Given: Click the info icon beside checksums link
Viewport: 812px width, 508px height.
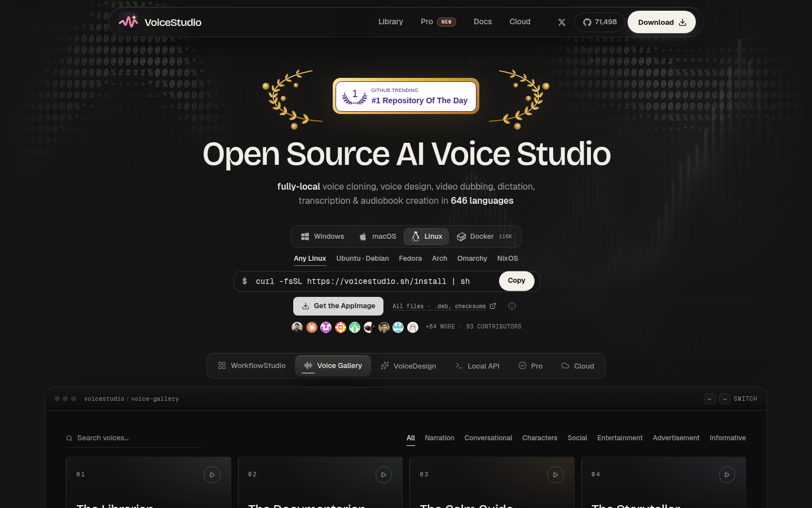Looking at the screenshot, I should point(512,306).
